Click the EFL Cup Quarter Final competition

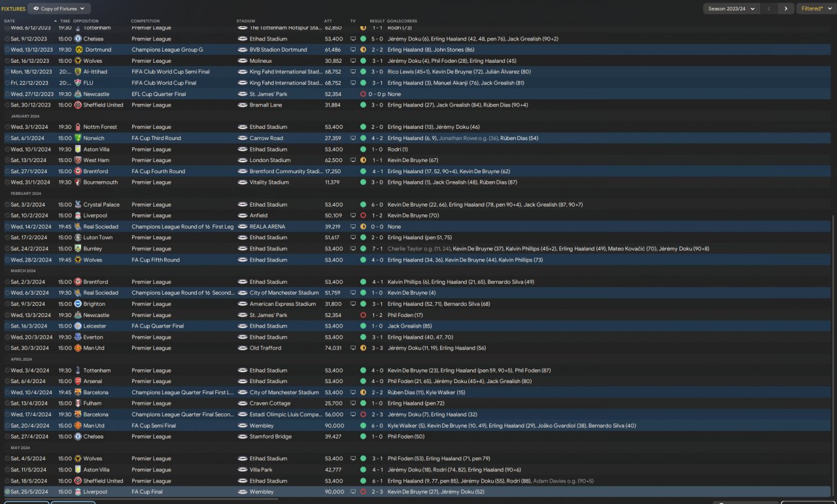[159, 94]
